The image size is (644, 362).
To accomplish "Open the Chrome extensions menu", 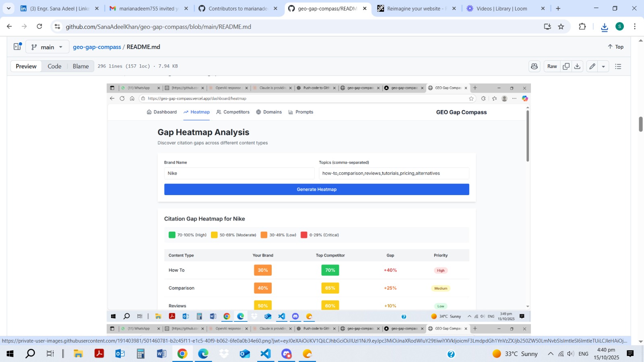I will coord(582,27).
